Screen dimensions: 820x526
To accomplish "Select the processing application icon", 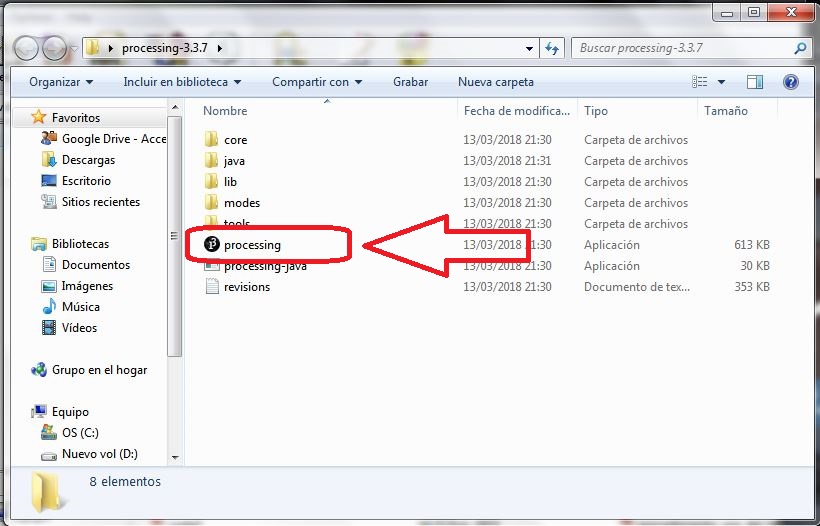I will (211, 244).
